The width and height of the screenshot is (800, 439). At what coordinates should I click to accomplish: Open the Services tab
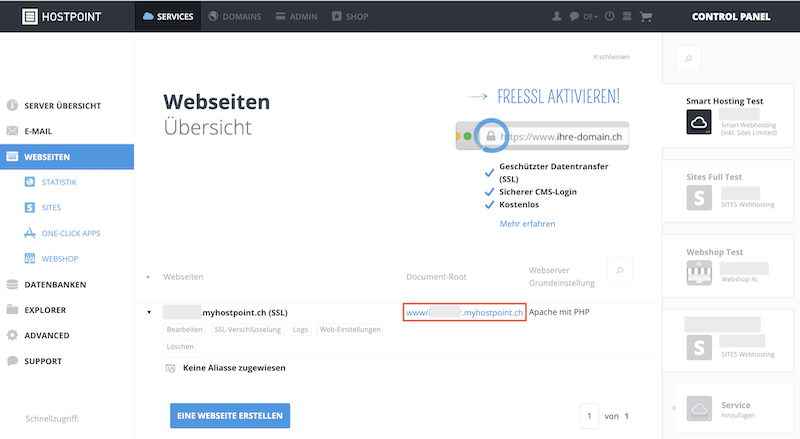(168, 17)
